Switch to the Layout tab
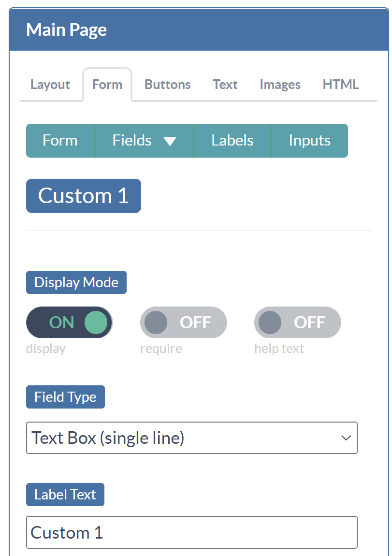This screenshot has height=556, width=392. [x=50, y=84]
